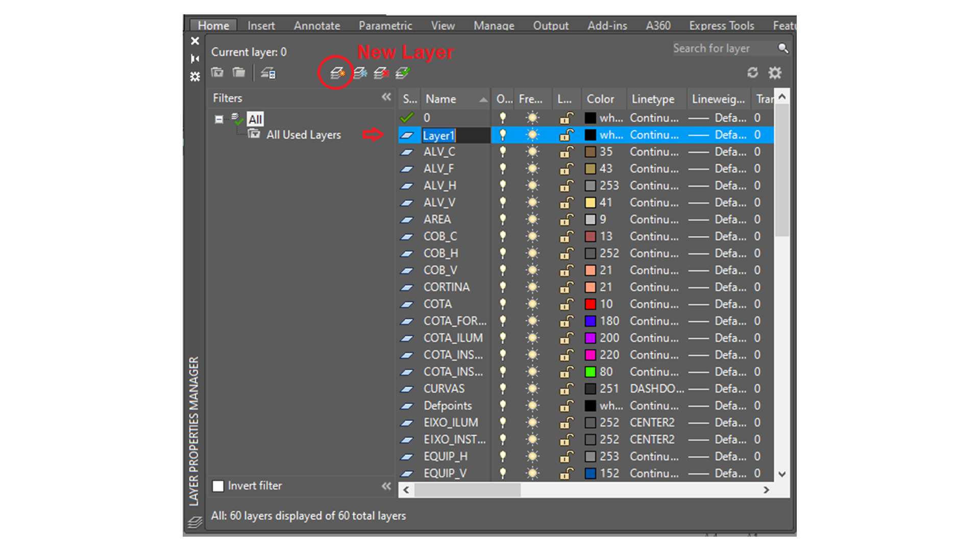Click the Lineweight column header

(719, 99)
